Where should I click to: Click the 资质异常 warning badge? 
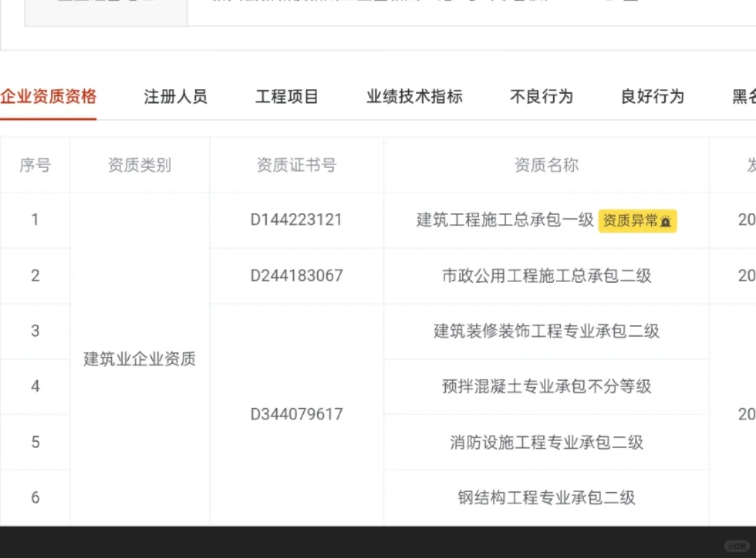click(x=638, y=221)
